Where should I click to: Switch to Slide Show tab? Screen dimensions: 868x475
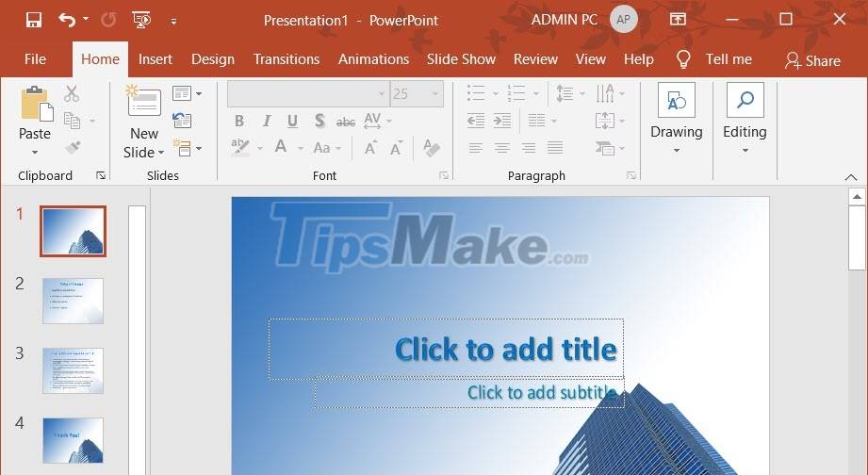461,59
